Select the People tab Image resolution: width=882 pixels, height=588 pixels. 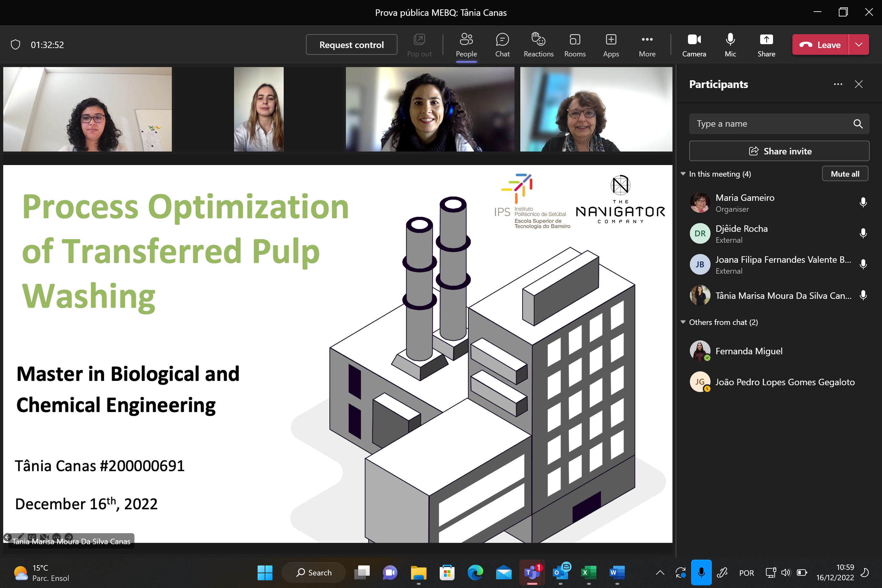[x=466, y=44]
